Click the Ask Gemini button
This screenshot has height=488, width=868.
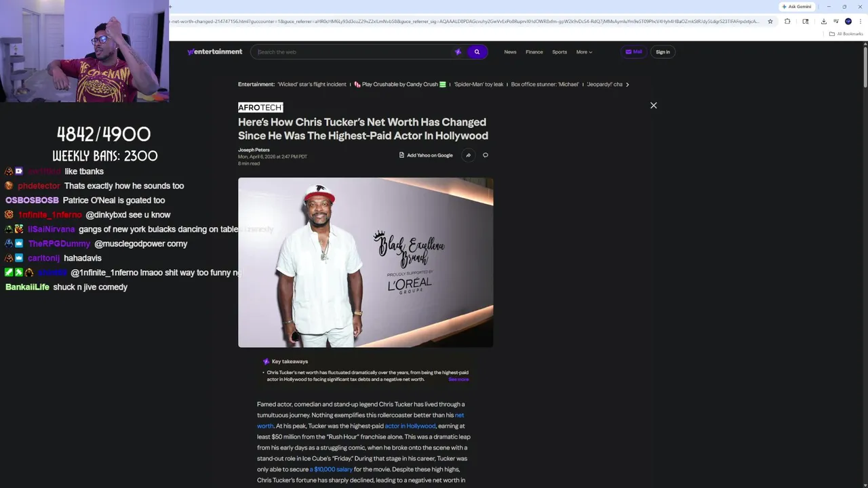(797, 6)
